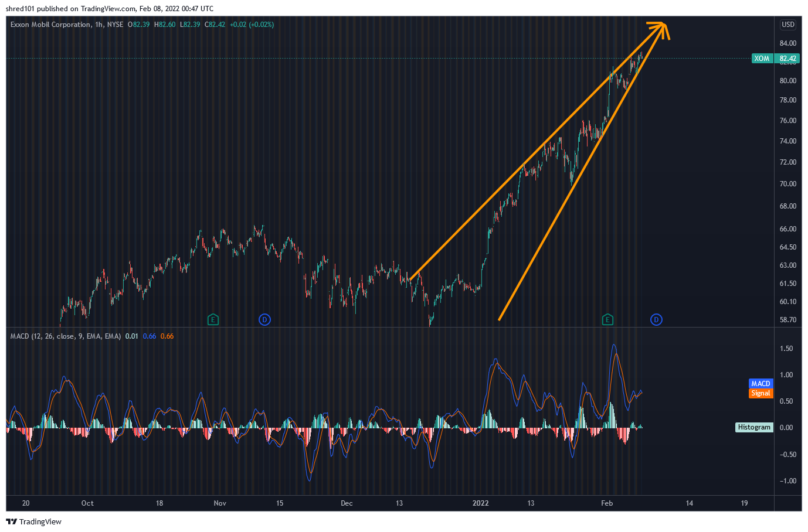Click the +0.02 (+0.02%) change value
This screenshot has height=532, width=808.
pos(252,25)
